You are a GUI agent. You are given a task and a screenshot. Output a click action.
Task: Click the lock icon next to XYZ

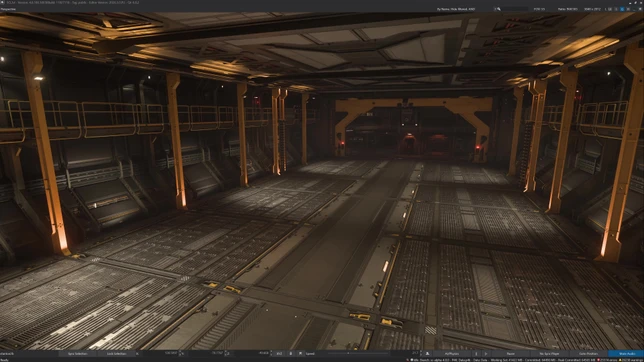291,353
